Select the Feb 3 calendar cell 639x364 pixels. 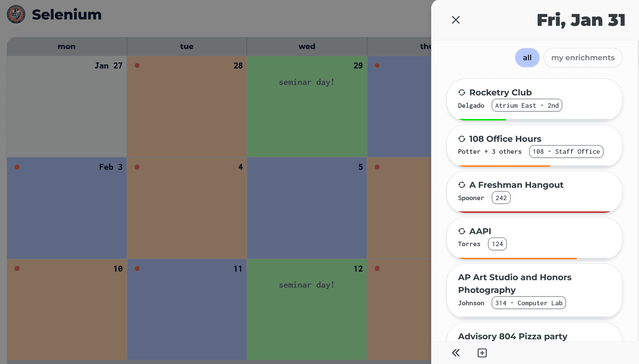(x=67, y=208)
